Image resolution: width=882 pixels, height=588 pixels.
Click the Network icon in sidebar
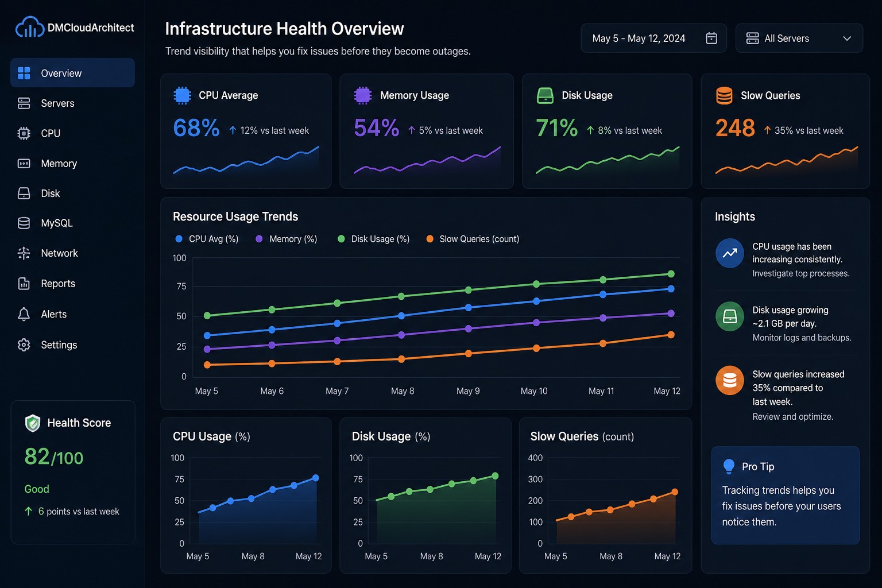[24, 253]
